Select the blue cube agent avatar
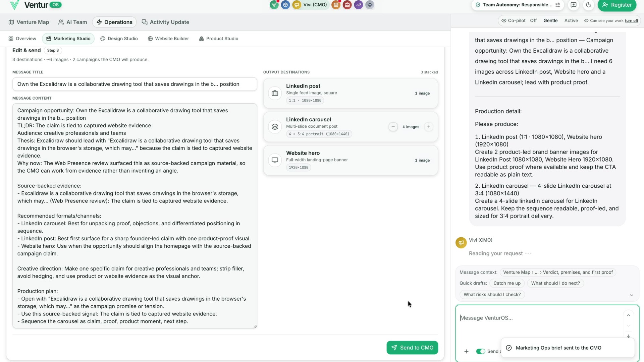Screen dimensions: 644x362 285,5
